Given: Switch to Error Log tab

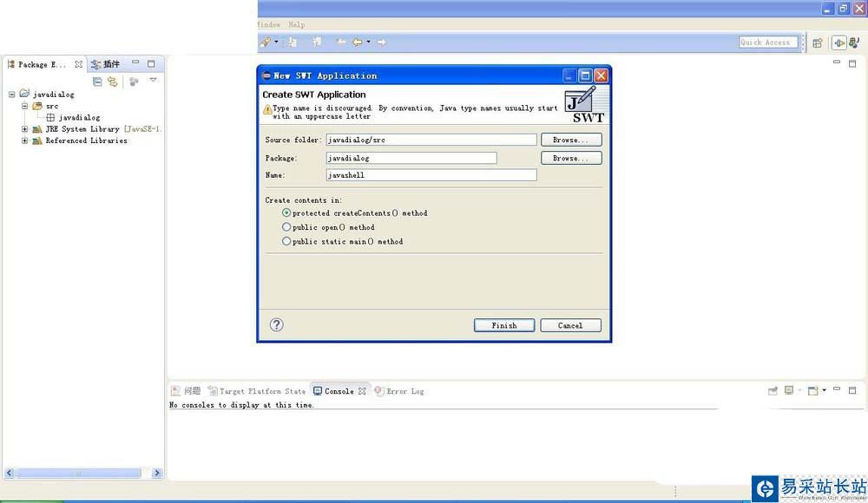Looking at the screenshot, I should tap(399, 390).
